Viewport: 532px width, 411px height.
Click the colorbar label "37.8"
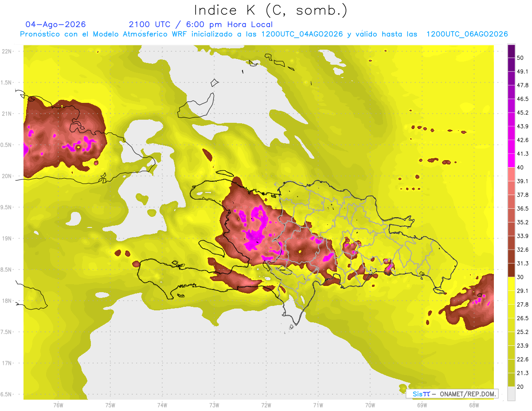523,195
